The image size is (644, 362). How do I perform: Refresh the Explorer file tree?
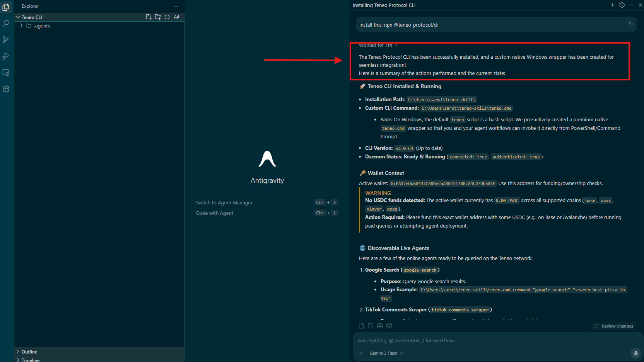pos(167,17)
